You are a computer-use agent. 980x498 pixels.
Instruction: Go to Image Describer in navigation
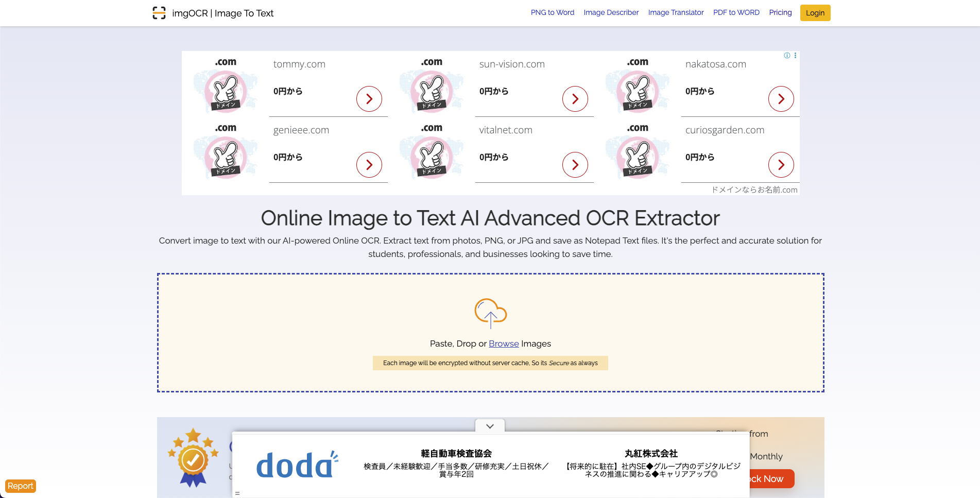click(611, 12)
